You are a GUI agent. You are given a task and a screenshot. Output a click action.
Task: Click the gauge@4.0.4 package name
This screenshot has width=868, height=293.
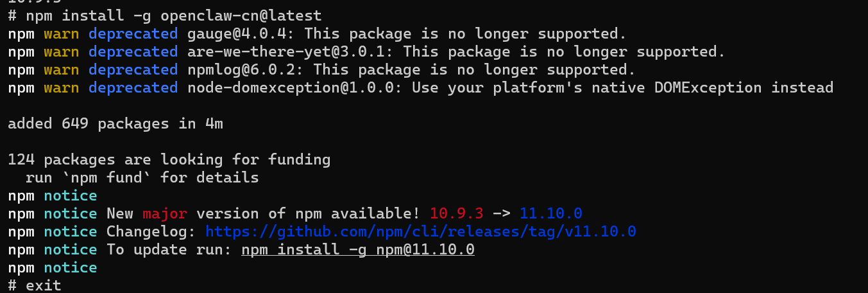point(241,33)
